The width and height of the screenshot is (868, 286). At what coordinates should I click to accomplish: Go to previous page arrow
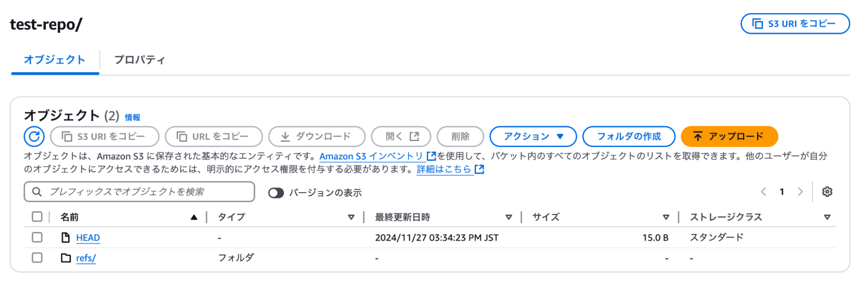point(763,192)
